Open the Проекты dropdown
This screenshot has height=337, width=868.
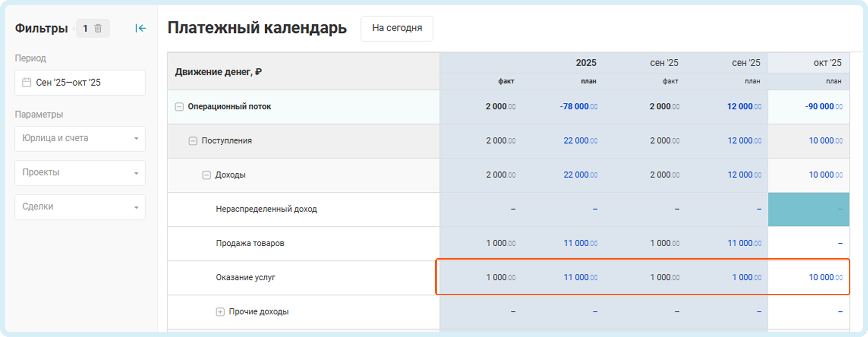[x=80, y=173]
